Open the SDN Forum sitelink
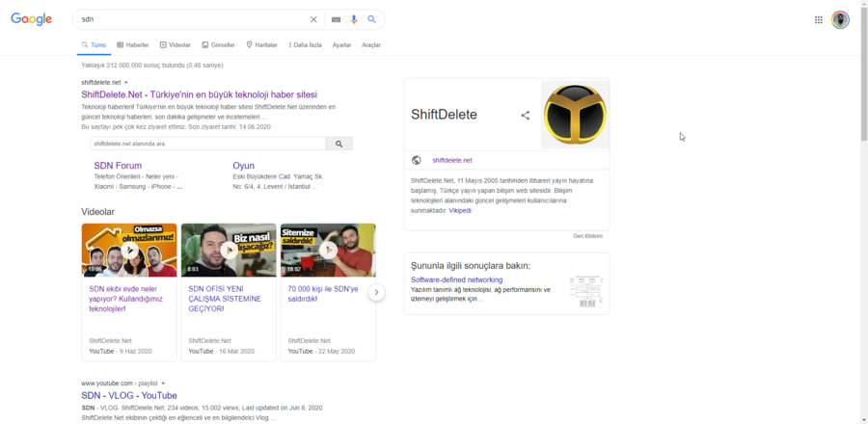The width and height of the screenshot is (868, 424). coord(118,166)
